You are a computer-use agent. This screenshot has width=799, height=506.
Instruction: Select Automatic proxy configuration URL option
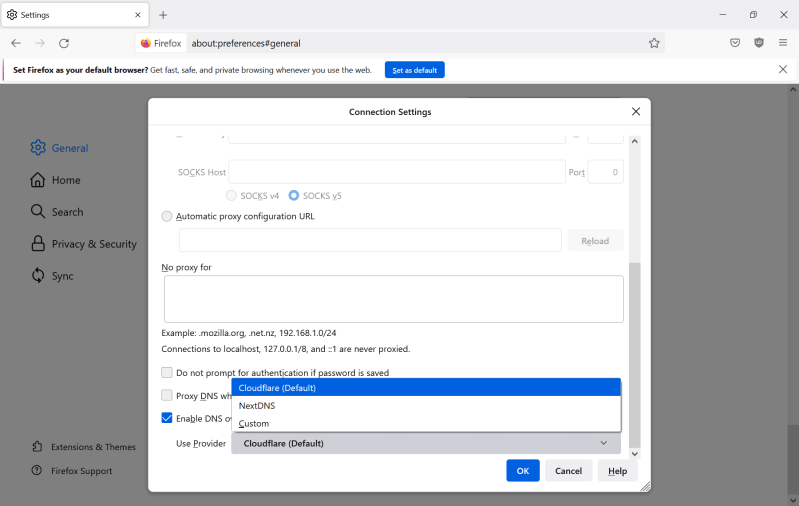point(167,216)
